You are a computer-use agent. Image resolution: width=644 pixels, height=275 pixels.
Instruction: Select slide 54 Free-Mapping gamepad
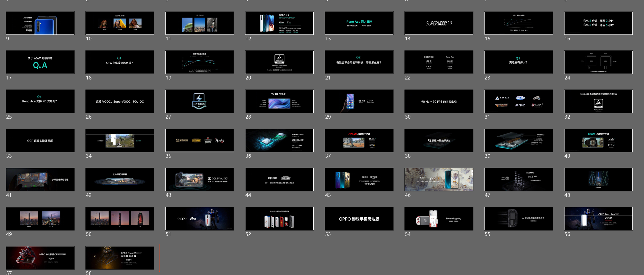point(439,219)
